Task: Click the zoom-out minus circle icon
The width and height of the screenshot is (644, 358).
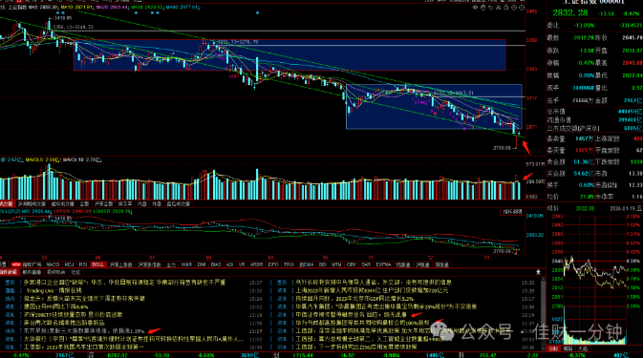Action: [x=522, y=8]
